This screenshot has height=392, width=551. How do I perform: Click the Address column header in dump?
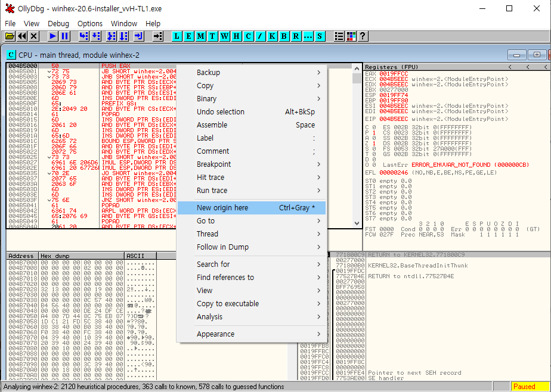(x=23, y=256)
